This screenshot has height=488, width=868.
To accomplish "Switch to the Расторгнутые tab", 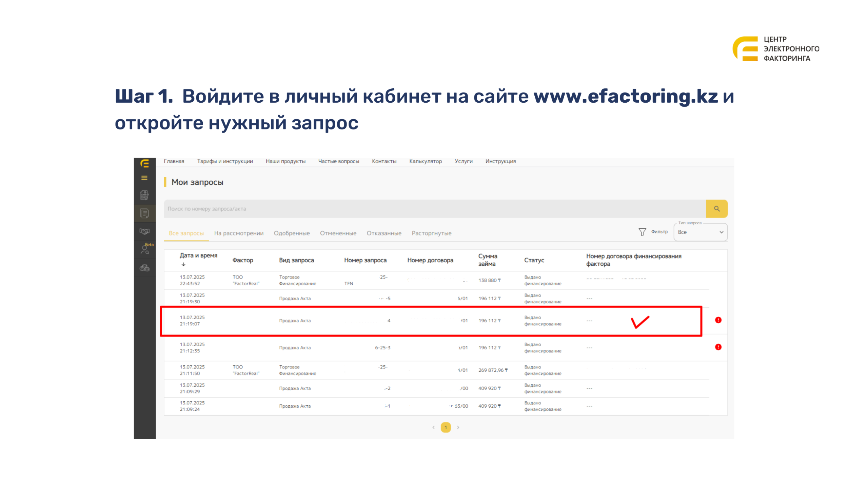I will point(431,233).
